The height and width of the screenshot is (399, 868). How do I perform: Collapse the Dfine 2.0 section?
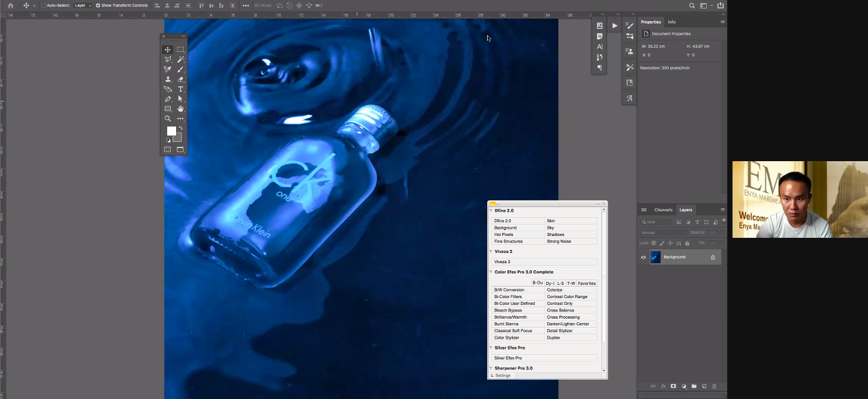click(491, 211)
